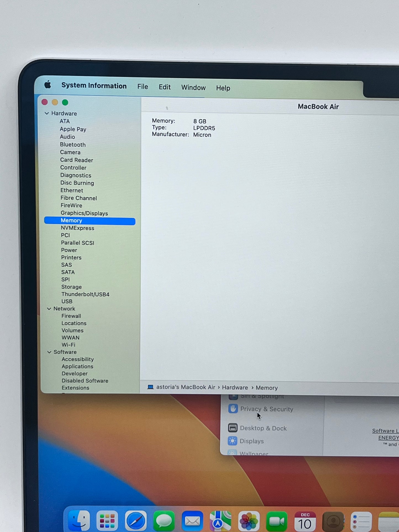This screenshot has height=532, width=399.
Task: Collapse the Network section chevron
Action: [x=49, y=309]
